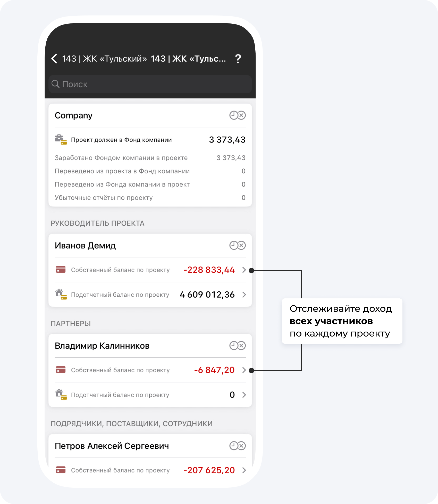The height and width of the screenshot is (504, 438).
Task: Expand Калинников's zero accountable balance chevron
Action: point(244,395)
